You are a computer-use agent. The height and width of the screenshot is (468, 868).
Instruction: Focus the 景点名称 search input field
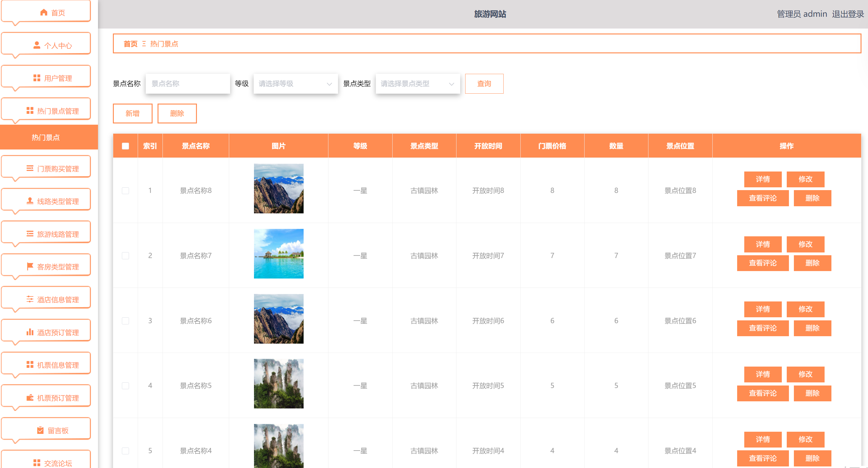point(188,83)
